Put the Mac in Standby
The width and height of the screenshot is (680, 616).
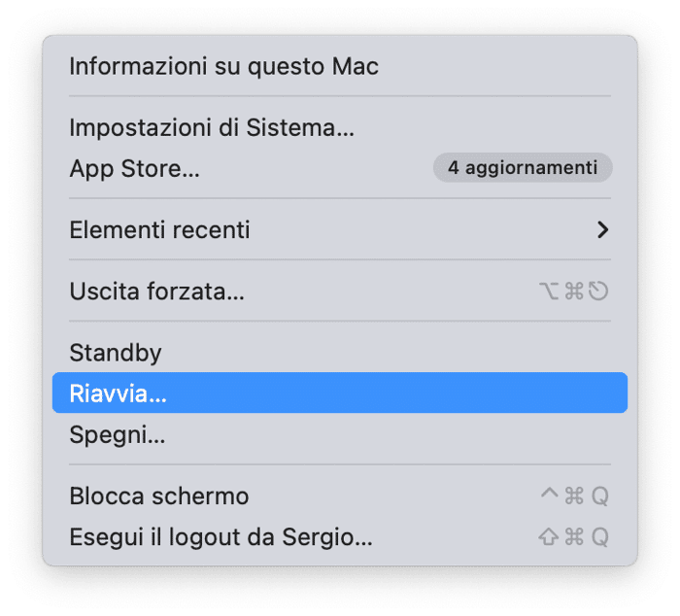click(x=116, y=352)
